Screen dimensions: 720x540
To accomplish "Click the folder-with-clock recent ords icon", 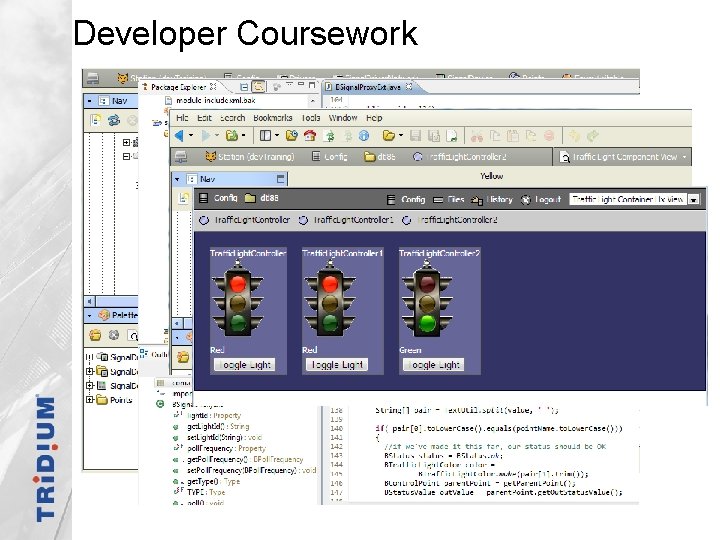I will [x=292, y=135].
